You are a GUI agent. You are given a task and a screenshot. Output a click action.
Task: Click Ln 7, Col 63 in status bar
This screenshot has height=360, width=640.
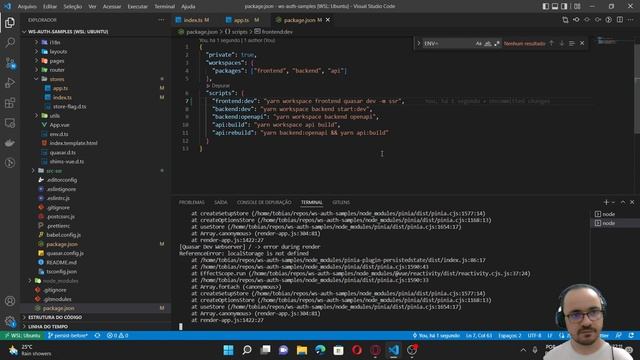pos(479,336)
